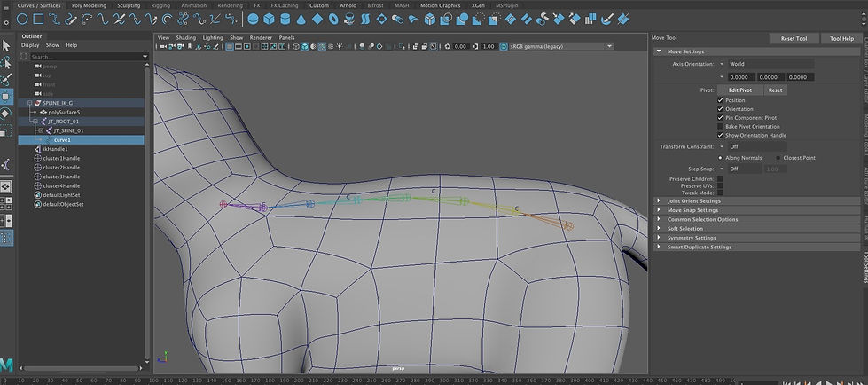This screenshot has height=385, width=868.
Task: Create a NURBS Plane from the shelf
Action: [x=317, y=19]
